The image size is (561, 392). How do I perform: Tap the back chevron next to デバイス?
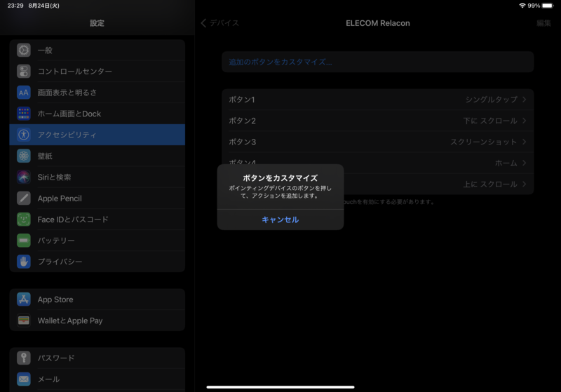click(203, 23)
